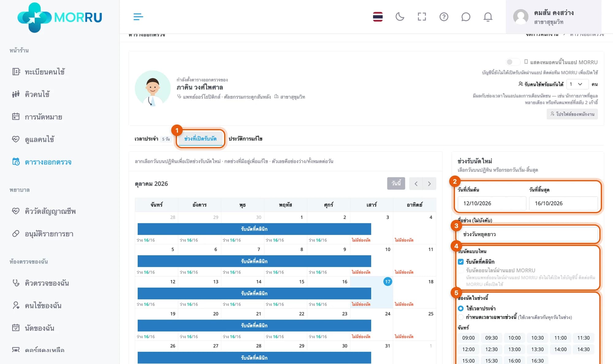The image size is (613, 364).
Task: Open user profile คมสัน คงสว่าง menu
Action: tap(554, 17)
